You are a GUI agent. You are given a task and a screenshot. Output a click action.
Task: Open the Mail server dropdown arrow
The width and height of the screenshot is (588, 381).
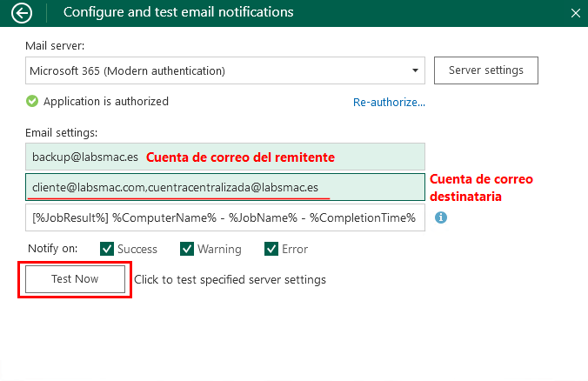pos(415,70)
